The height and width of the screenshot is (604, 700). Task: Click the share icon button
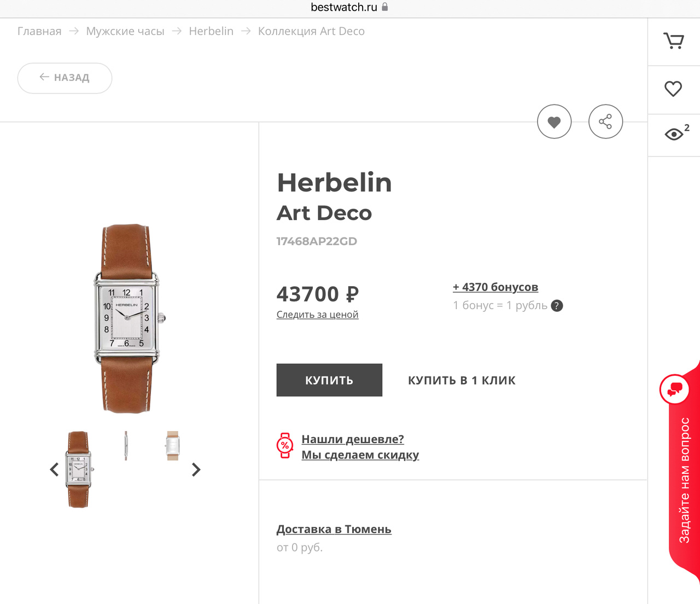pyautogui.click(x=605, y=121)
